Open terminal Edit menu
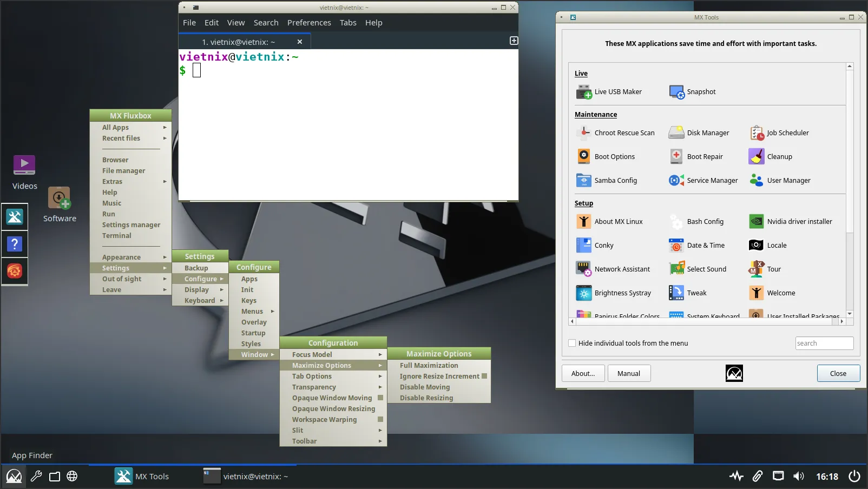The width and height of the screenshot is (868, 489). [x=212, y=23]
